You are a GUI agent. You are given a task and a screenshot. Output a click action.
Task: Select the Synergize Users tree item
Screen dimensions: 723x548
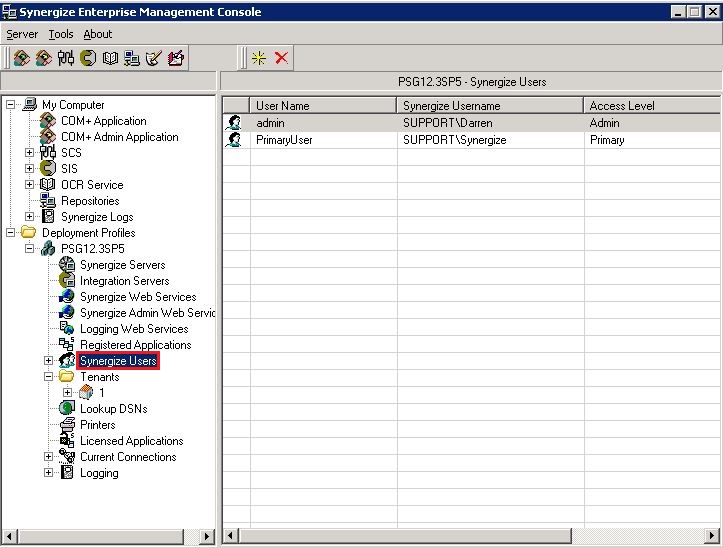(119, 361)
